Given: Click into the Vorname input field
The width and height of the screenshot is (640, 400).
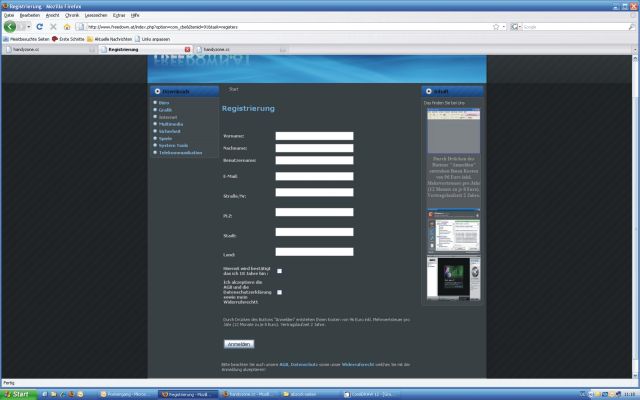Looking at the screenshot, I should [314, 136].
